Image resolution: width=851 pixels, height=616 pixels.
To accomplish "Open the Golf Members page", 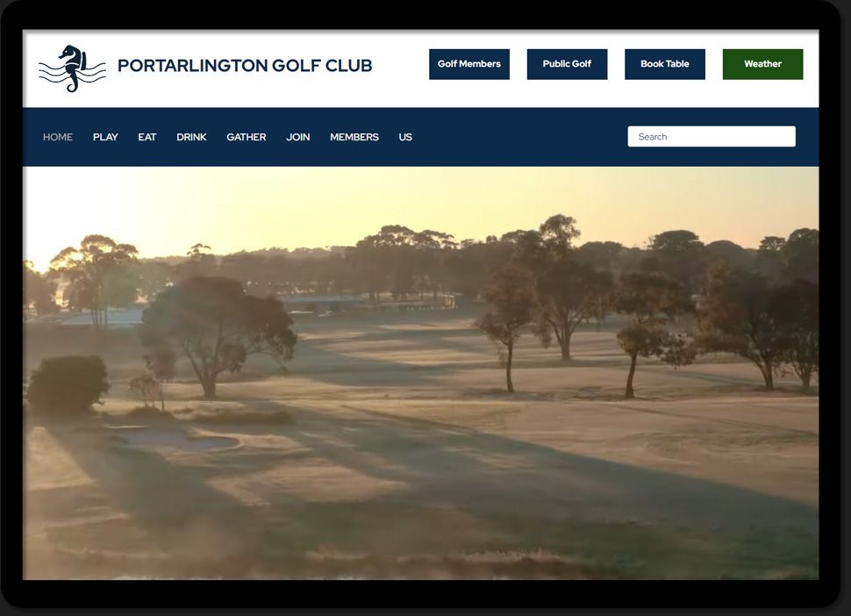I will [468, 64].
